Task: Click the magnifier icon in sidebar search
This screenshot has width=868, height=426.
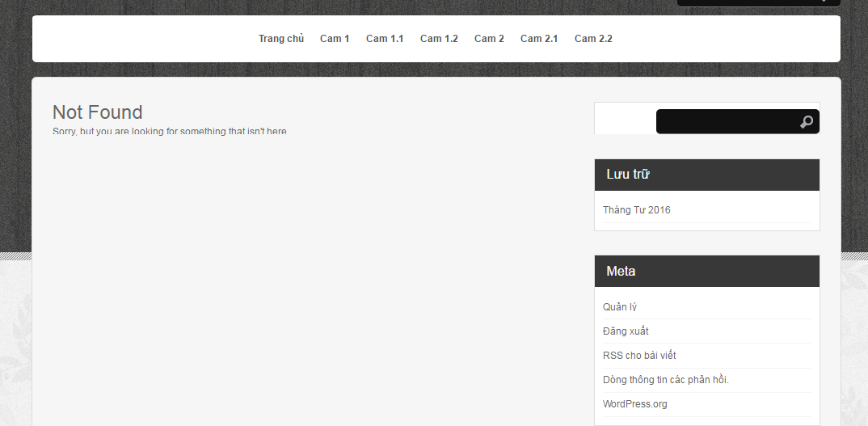Action: pos(806,122)
